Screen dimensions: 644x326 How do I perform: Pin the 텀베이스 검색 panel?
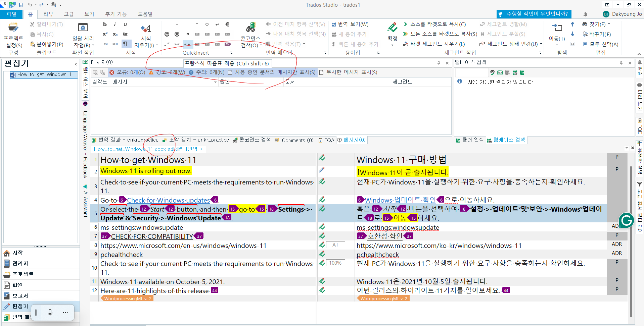621,63
